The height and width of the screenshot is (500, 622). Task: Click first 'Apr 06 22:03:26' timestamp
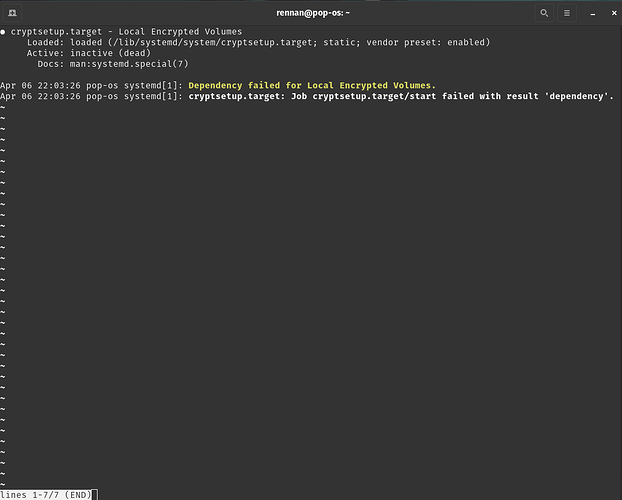40,85
